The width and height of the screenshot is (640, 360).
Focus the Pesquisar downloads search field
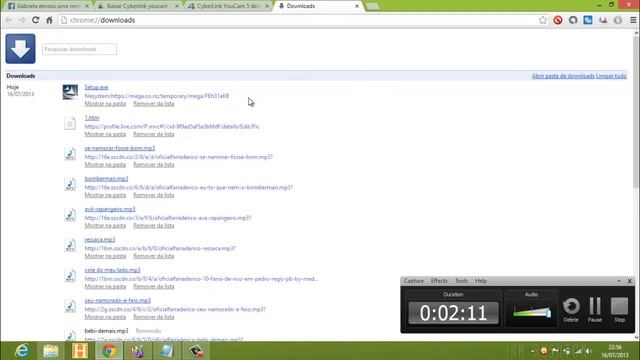coord(79,49)
